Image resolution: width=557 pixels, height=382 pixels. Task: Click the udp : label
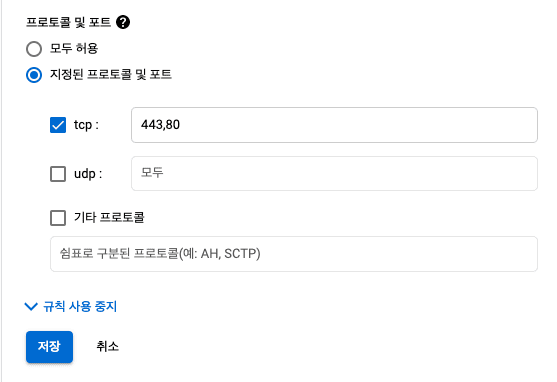[x=88, y=174]
